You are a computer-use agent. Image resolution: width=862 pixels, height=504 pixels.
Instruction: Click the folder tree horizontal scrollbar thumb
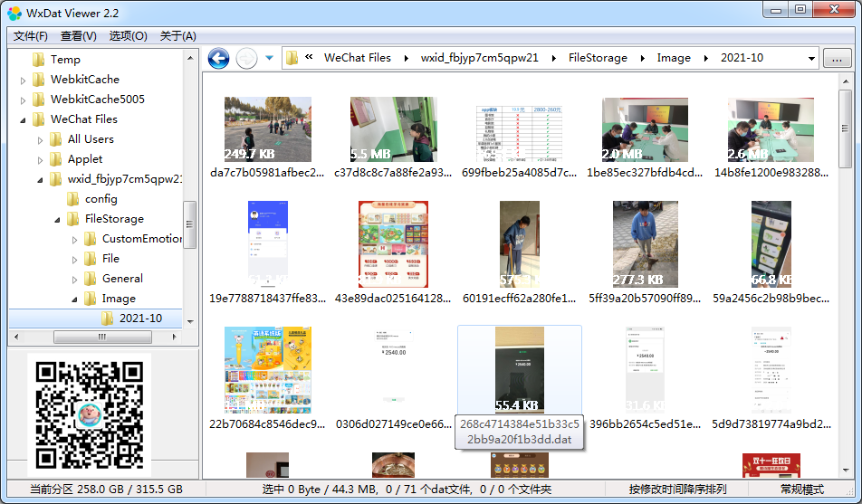click(x=102, y=337)
